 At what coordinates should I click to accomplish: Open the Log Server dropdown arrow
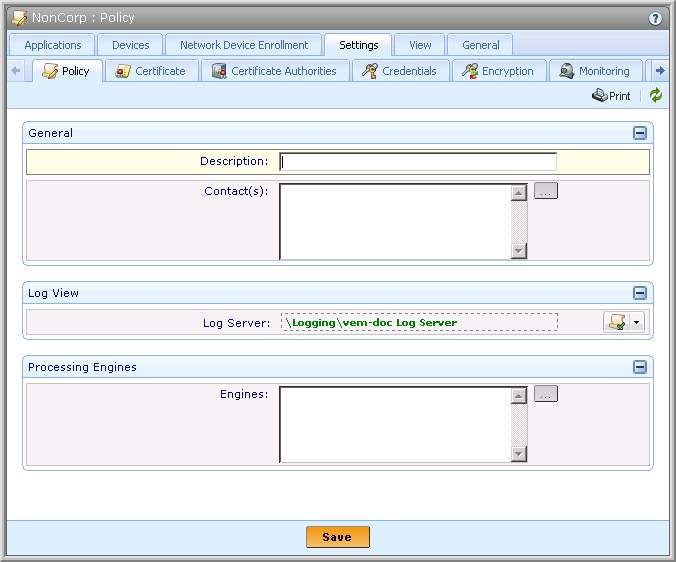pyautogui.click(x=637, y=322)
